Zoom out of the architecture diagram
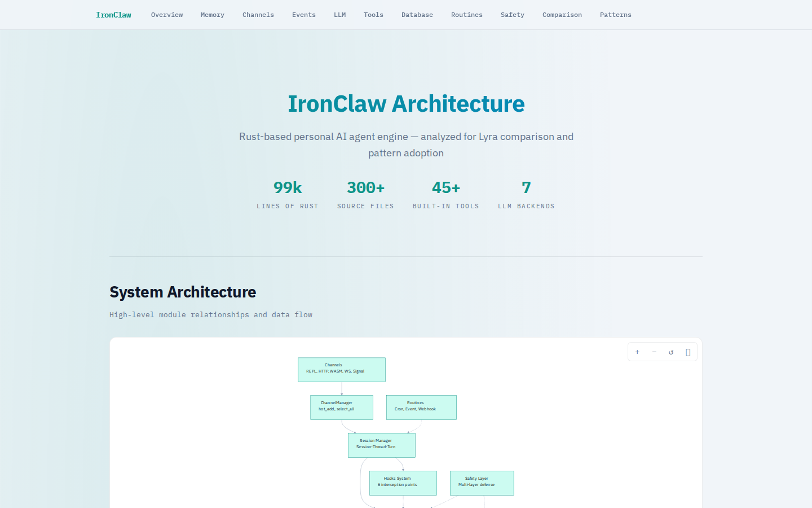Viewport: 812px width, 508px height. (x=654, y=352)
